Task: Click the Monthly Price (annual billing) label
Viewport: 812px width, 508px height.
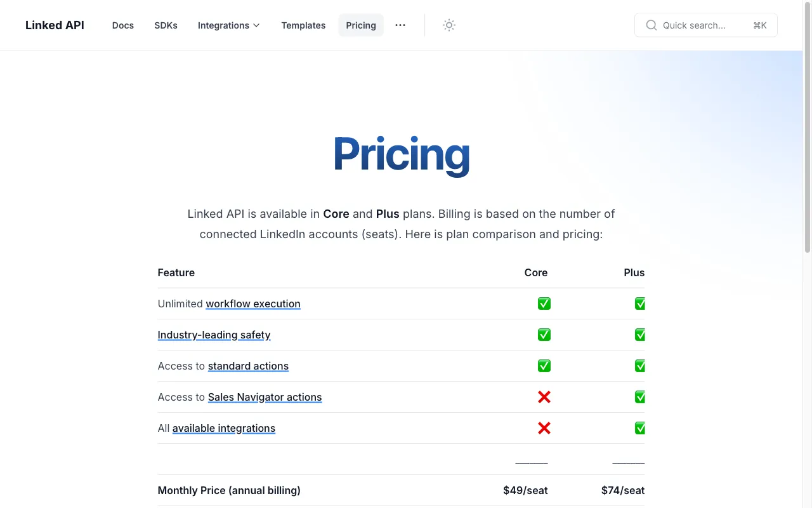Action: [229, 490]
